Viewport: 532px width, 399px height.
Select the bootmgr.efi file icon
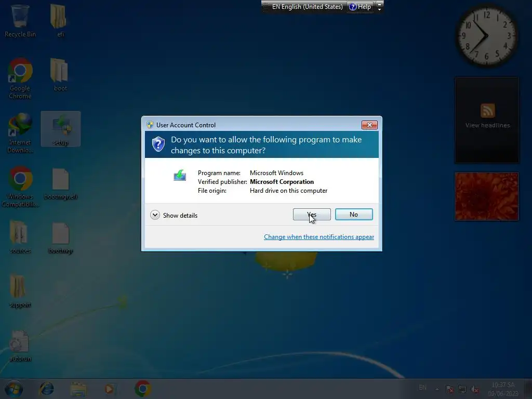tap(61, 183)
